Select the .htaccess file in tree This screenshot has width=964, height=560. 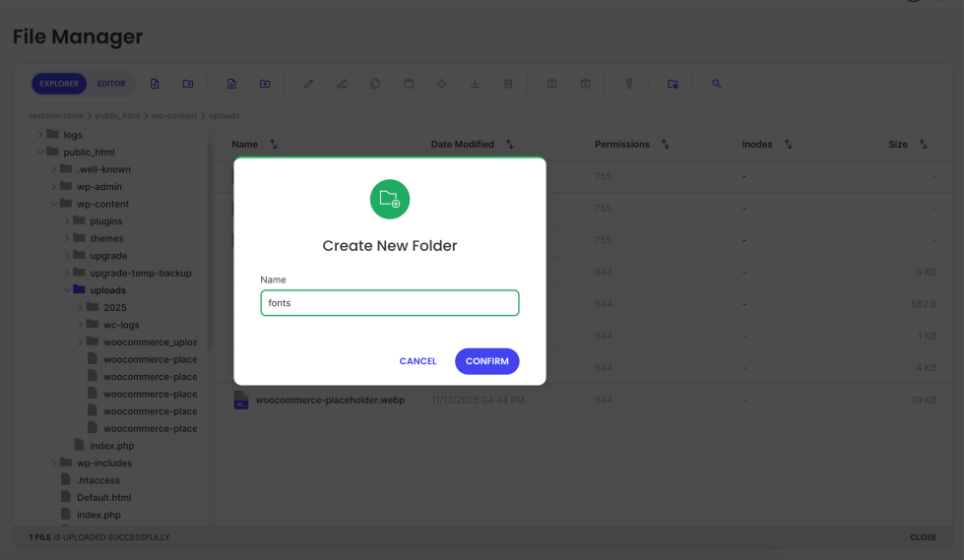click(x=98, y=480)
